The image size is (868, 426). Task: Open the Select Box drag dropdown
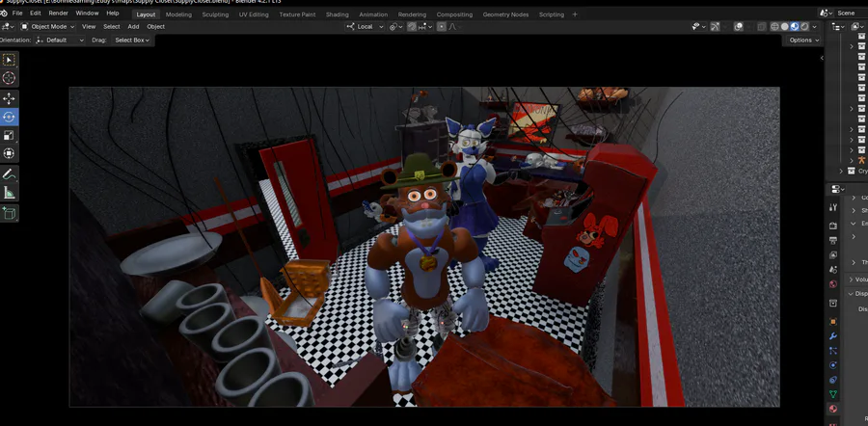pos(131,40)
